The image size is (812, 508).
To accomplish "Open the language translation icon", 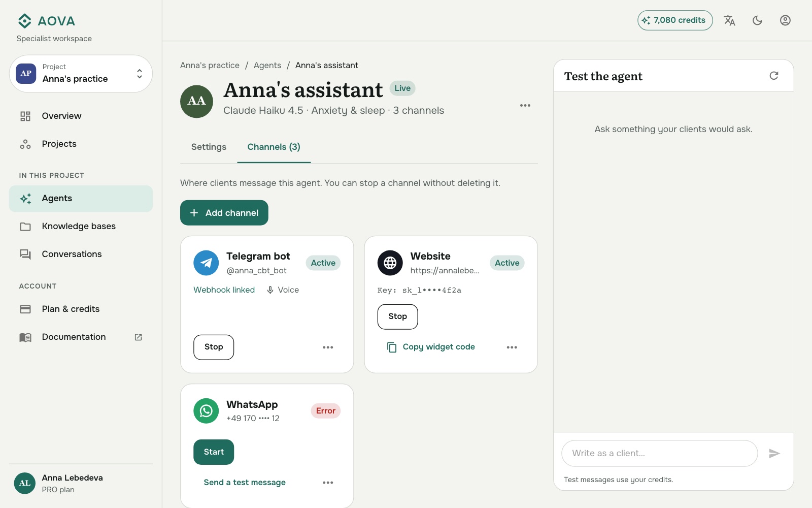I will (729, 20).
